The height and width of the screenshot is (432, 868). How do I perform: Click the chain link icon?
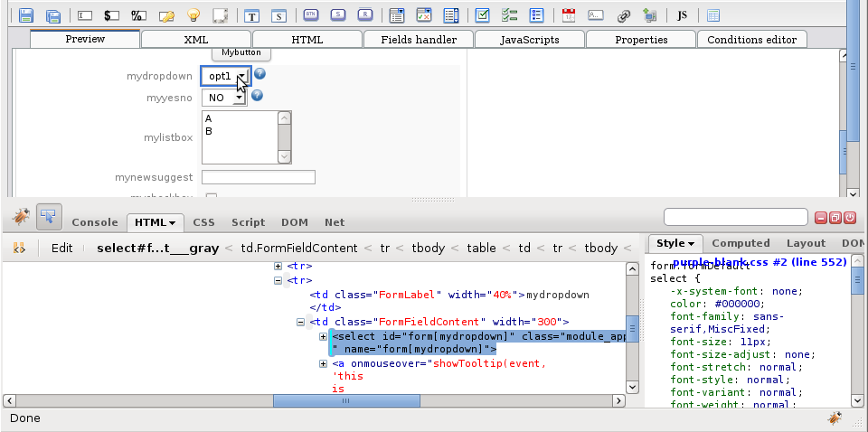tap(623, 15)
